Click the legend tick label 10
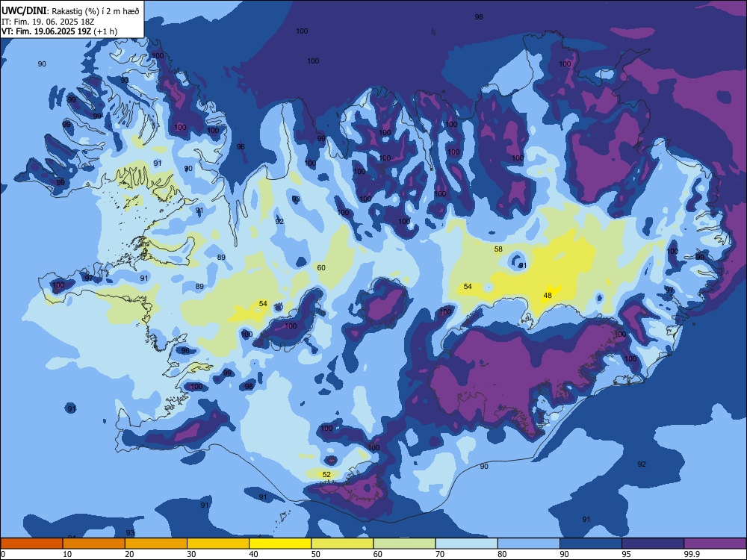Screen dimensions: 747x560 67,554
